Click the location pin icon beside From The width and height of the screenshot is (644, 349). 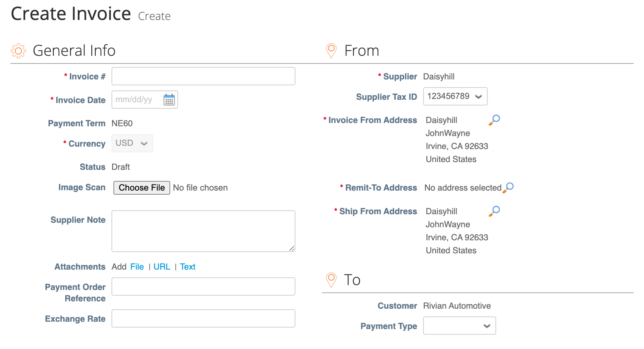331,50
